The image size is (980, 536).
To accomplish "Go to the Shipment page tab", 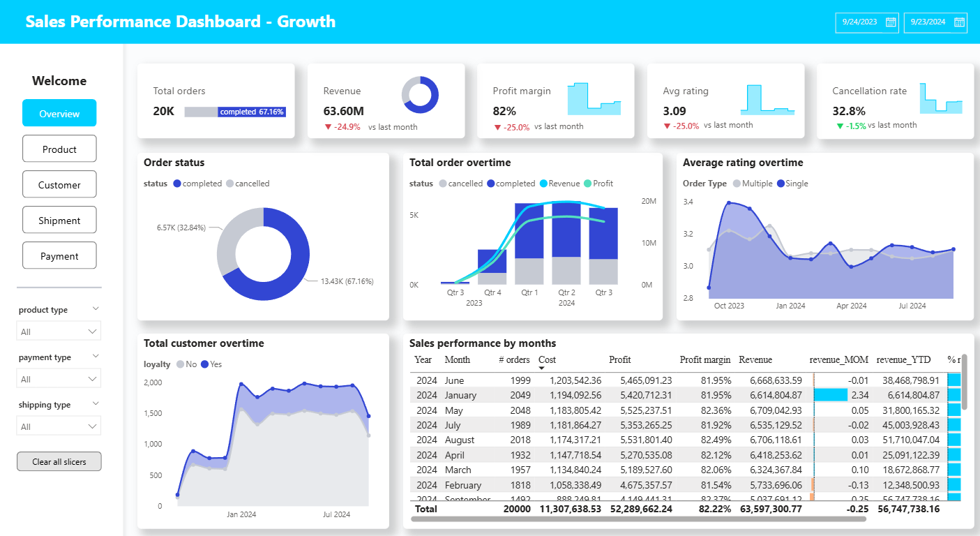I will 59,221.
